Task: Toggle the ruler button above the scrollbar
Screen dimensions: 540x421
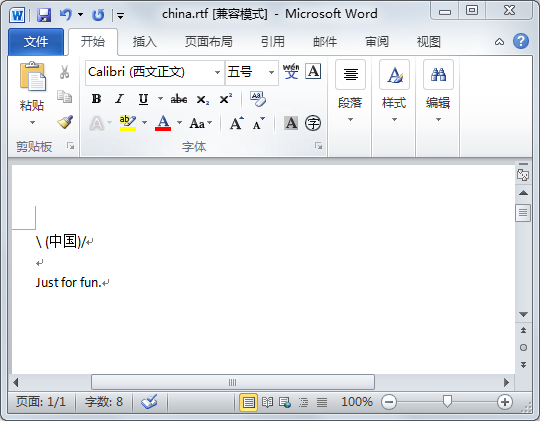Action: tap(523, 175)
